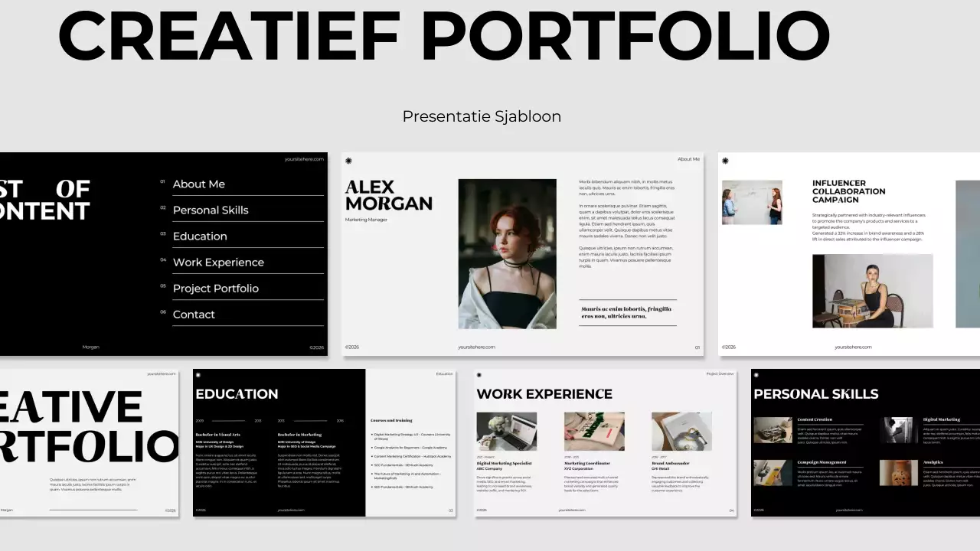980x551 pixels.
Task: Click the star icon on the Influencer Collaboration slide
Action: [724, 160]
